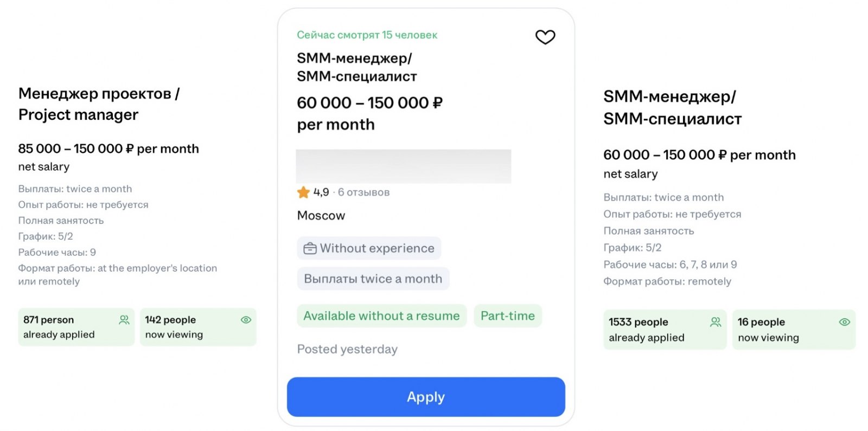Screen dimensions: 868x431
Task: Click the Сейчас смотрят 15 человек label
Action: click(367, 35)
